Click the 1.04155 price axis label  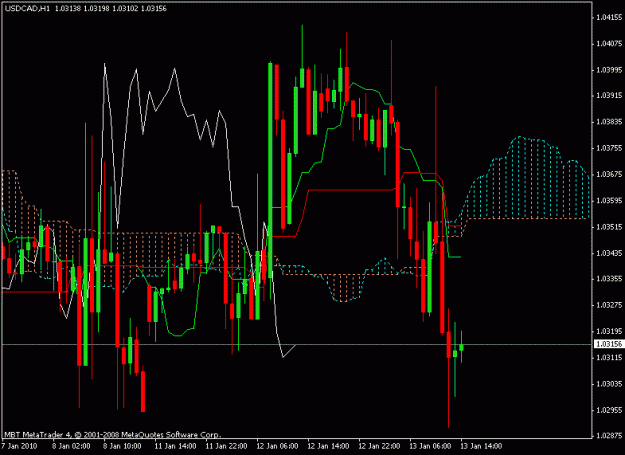[609, 17]
